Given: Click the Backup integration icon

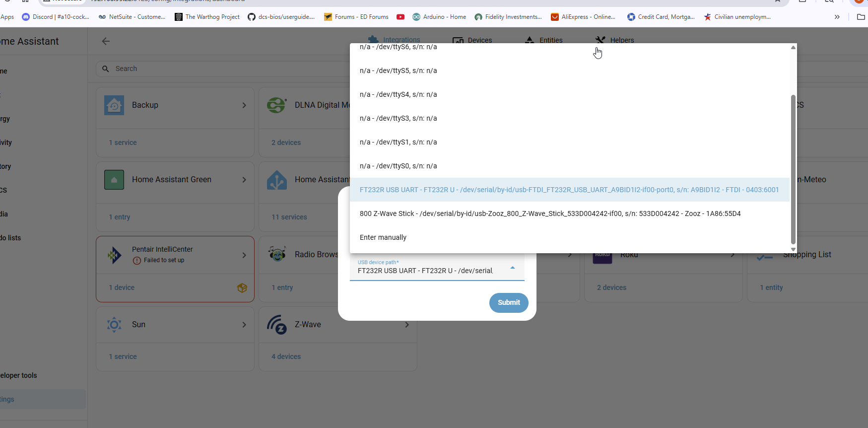Looking at the screenshot, I should [114, 105].
